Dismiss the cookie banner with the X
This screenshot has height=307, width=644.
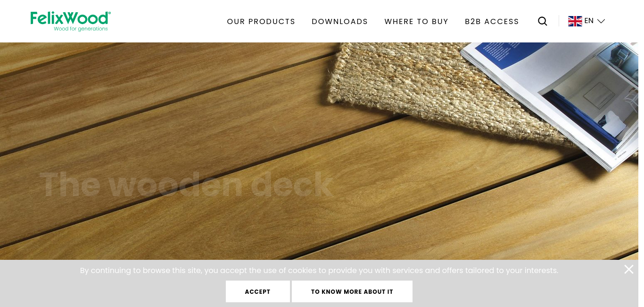629,269
